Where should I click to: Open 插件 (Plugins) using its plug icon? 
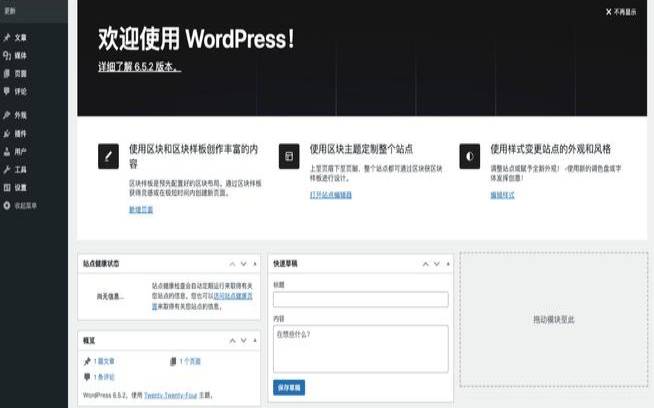tap(7, 133)
